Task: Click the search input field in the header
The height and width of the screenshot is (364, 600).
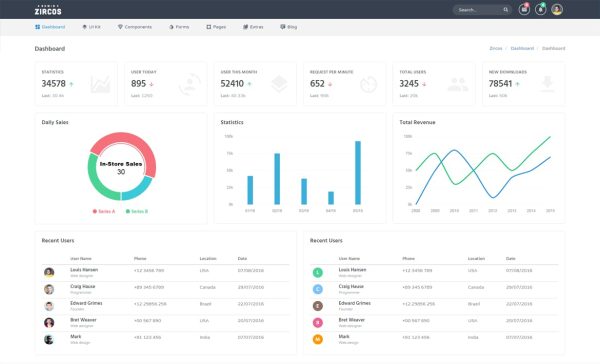Action: (x=482, y=10)
